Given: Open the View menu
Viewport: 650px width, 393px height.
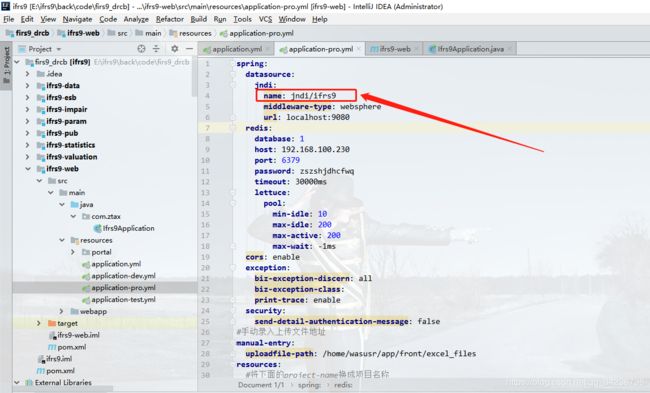Looking at the screenshot, I should pyautogui.click(x=48, y=19).
